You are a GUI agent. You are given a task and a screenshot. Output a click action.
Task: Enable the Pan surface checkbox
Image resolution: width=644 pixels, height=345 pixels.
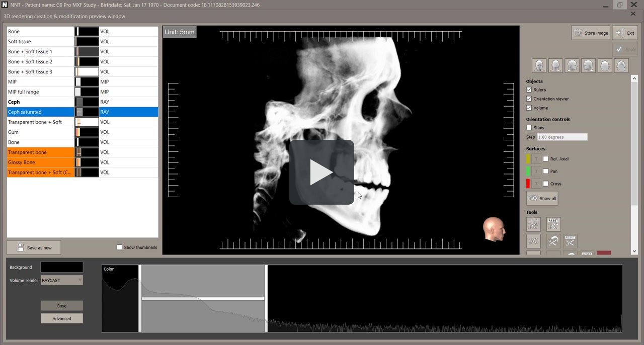tap(546, 171)
